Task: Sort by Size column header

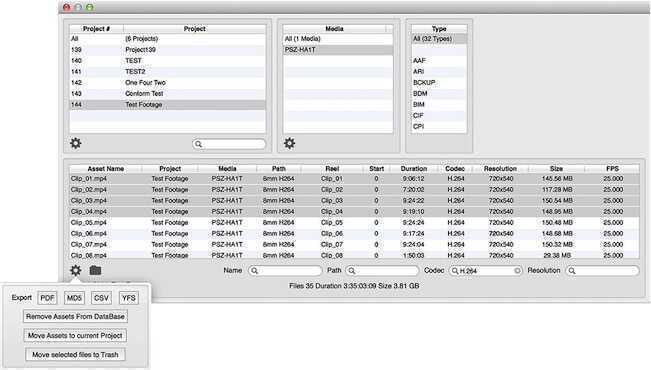Action: (556, 169)
